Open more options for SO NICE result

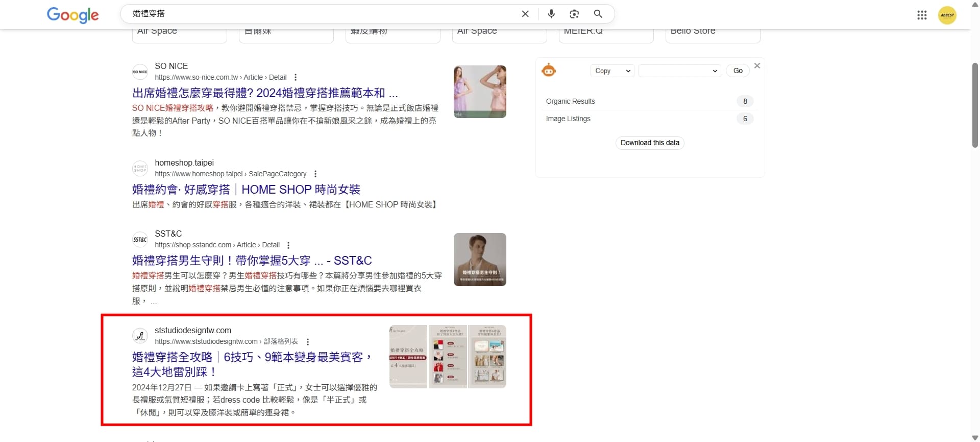click(x=296, y=78)
